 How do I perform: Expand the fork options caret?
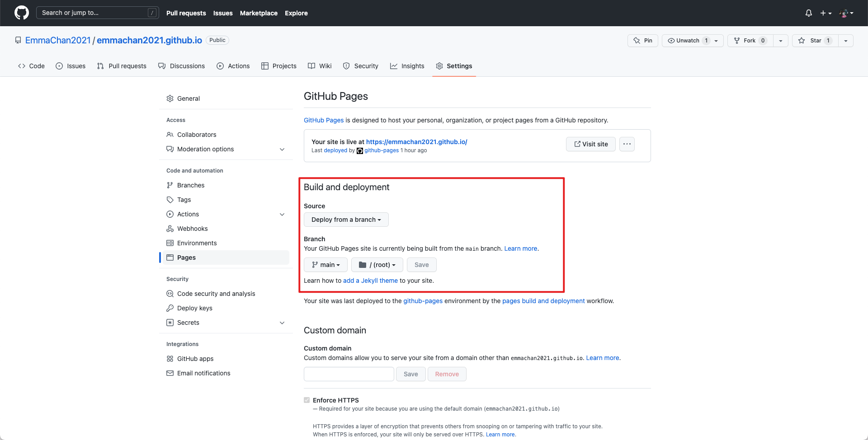pyautogui.click(x=781, y=41)
